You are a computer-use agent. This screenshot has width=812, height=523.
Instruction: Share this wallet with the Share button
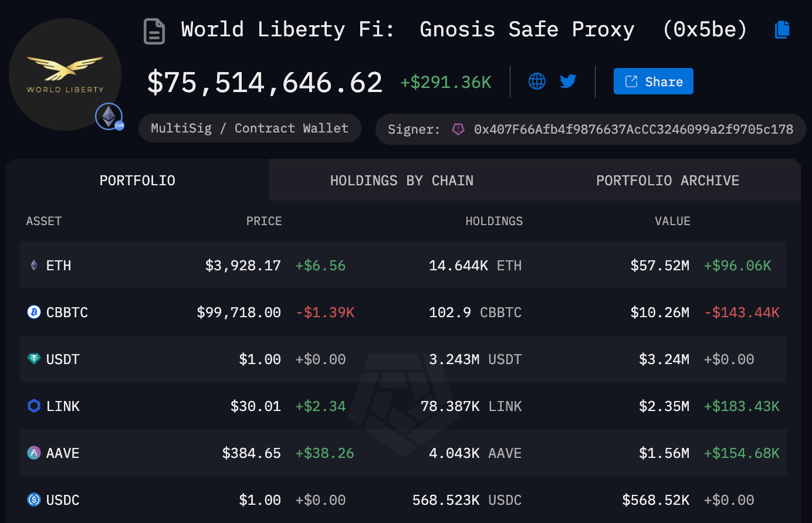tap(654, 81)
